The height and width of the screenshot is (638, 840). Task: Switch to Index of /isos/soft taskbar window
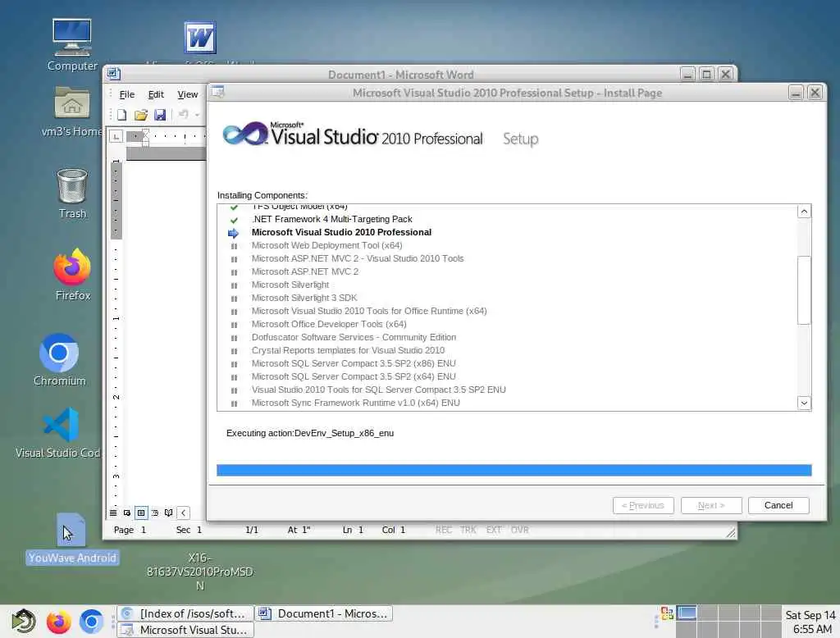pyautogui.click(x=185, y=613)
